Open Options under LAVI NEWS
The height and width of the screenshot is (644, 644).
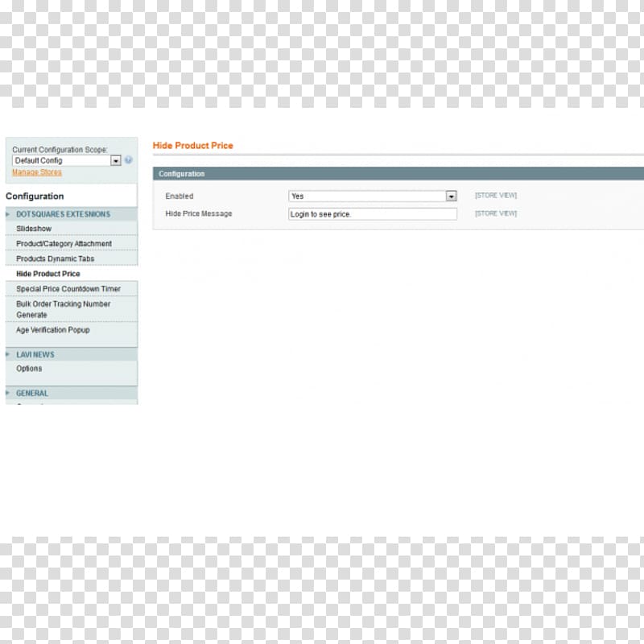click(x=72, y=369)
